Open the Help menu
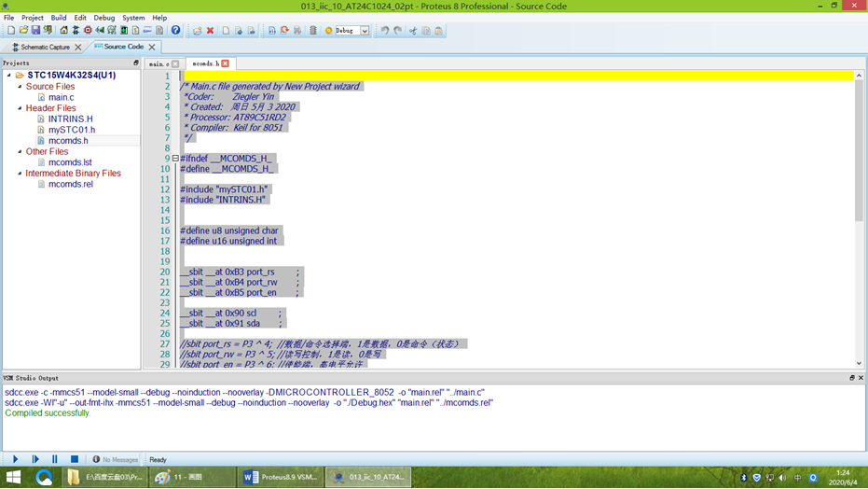This screenshot has height=489, width=868. [159, 18]
